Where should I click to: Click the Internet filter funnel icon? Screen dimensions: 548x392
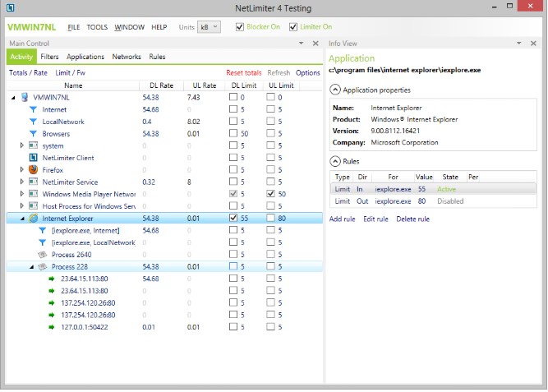(34, 109)
